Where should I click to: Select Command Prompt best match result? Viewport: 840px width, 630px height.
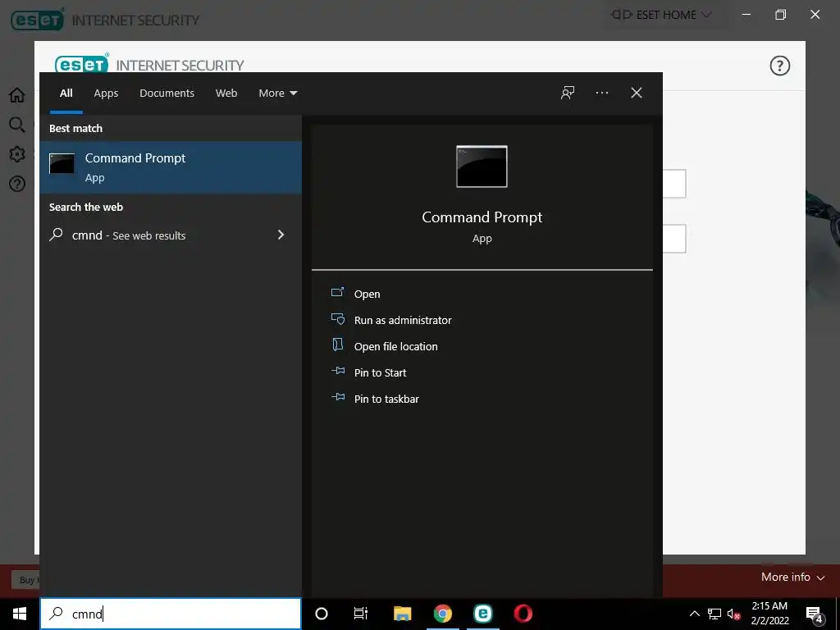point(171,167)
